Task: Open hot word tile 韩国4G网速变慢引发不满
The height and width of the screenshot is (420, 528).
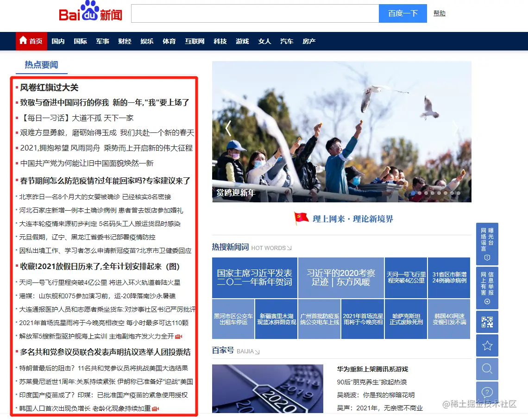Action: (449, 319)
